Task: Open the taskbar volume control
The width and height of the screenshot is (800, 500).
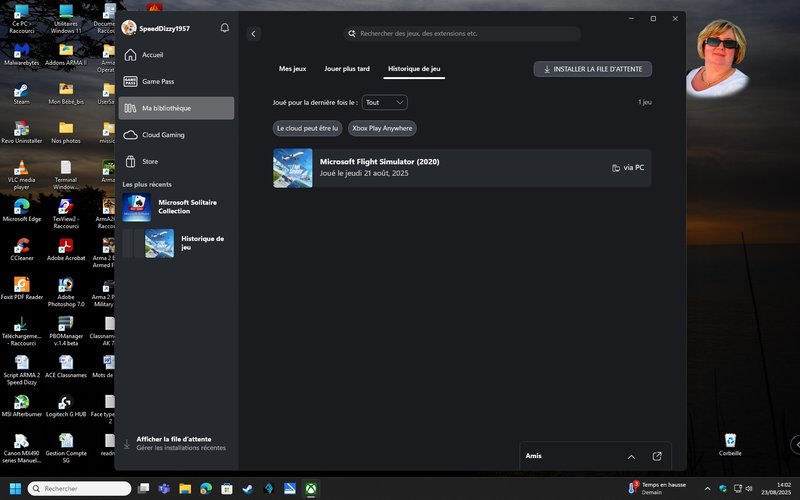Action: [x=749, y=488]
